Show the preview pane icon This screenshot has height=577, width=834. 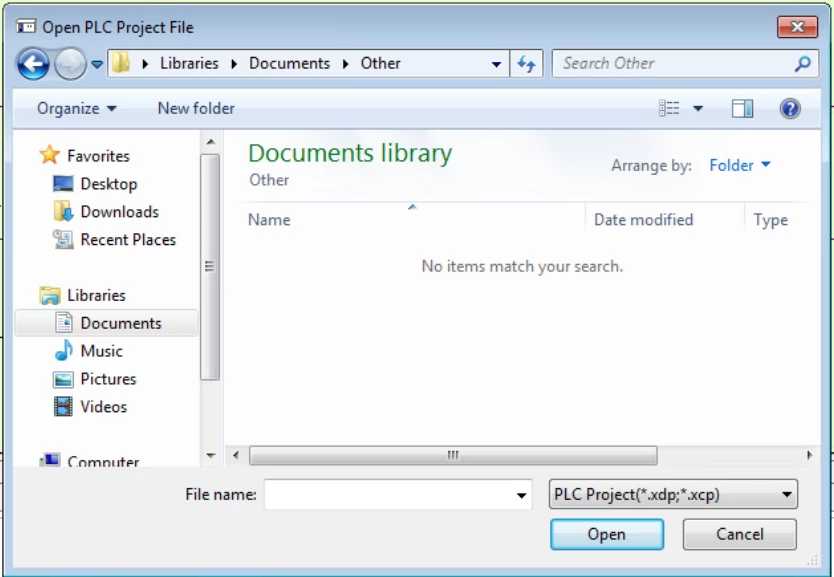click(742, 108)
